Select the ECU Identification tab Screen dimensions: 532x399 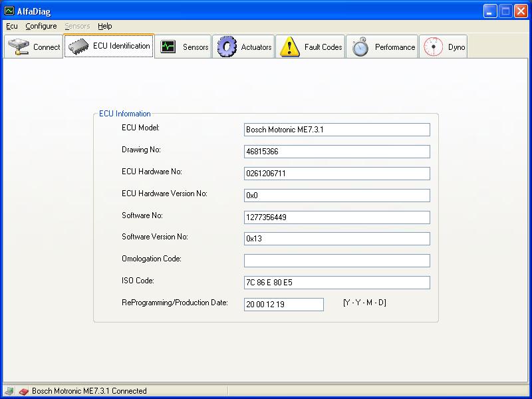pyautogui.click(x=109, y=46)
